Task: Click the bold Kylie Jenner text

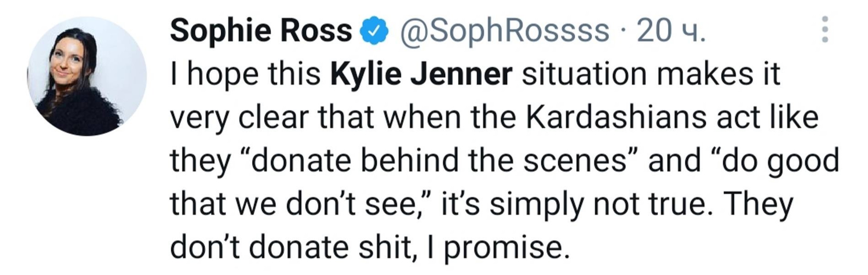Action: pos(421,74)
